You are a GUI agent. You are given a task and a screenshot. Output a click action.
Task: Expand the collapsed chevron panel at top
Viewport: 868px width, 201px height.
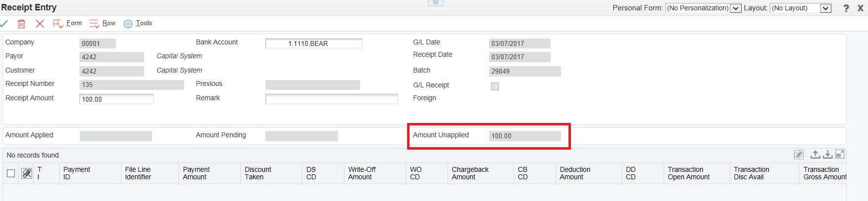point(435,3)
